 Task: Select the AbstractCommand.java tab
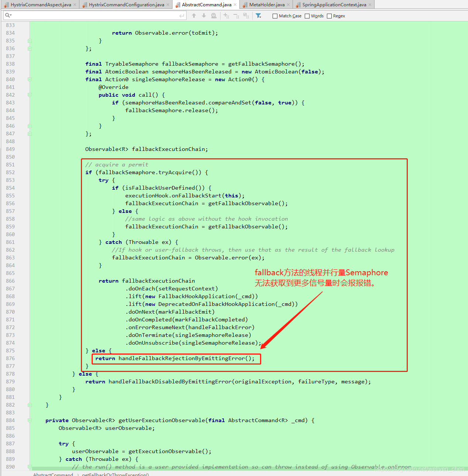click(206, 4)
